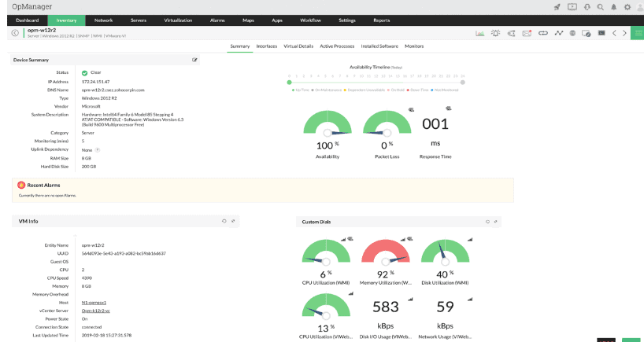This screenshot has height=342, width=644.
Task: Open the Servers menu
Action: [x=139, y=20]
